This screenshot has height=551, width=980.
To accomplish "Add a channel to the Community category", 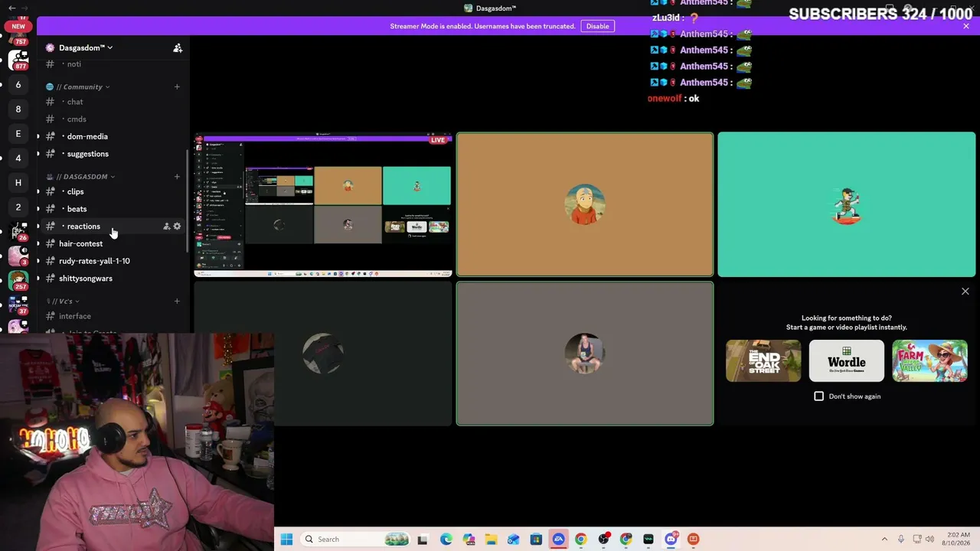I will point(177,86).
